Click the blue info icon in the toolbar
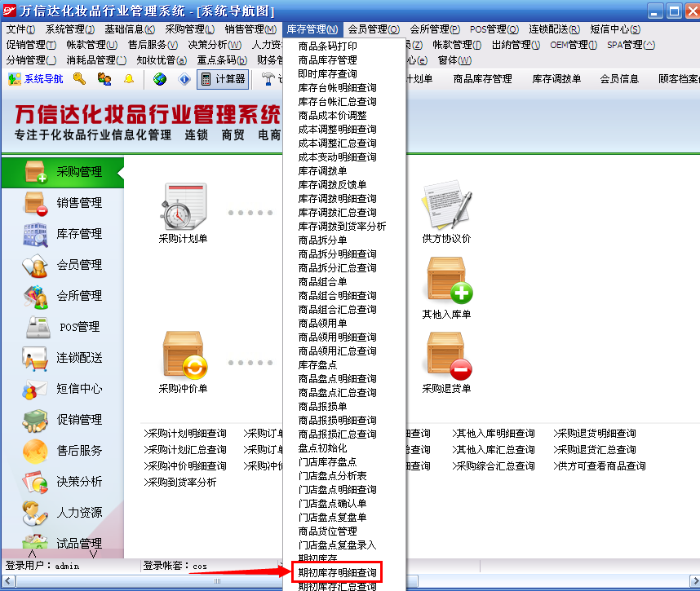Viewport: 700px width, 591px height. [184, 79]
